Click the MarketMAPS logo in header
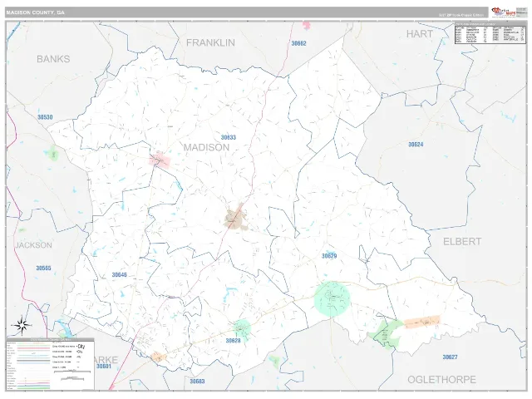 (x=504, y=12)
